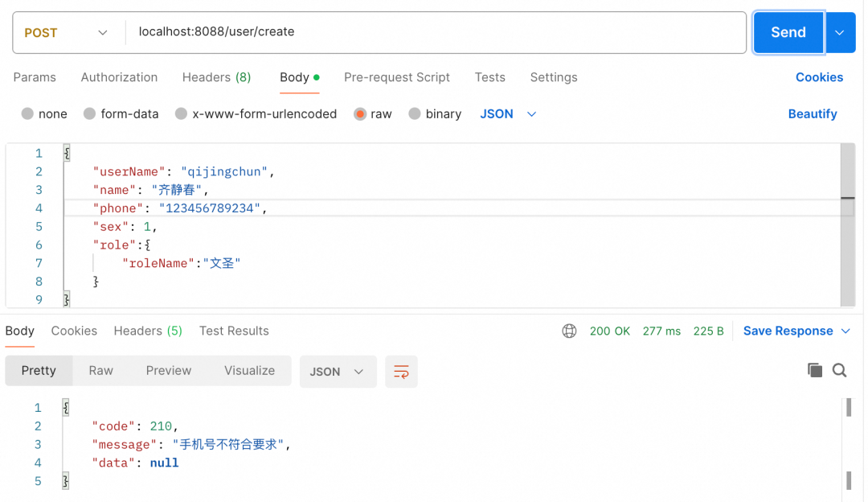
Task: Select the raw body radio button
Action: pyautogui.click(x=360, y=113)
